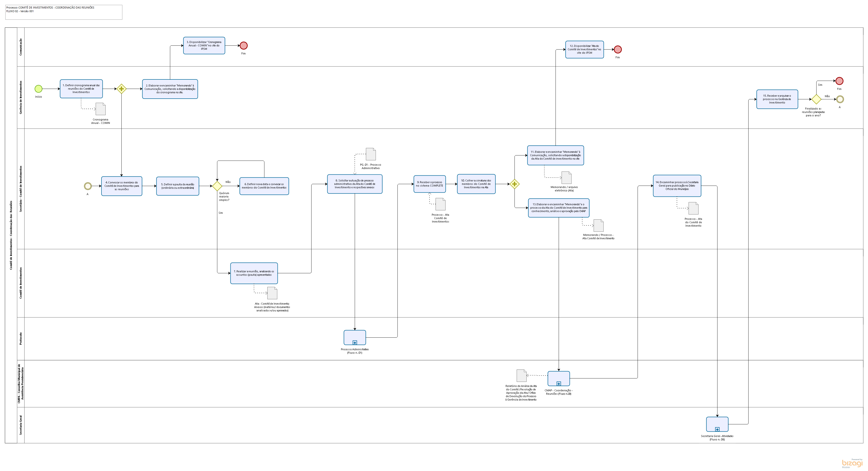The width and height of the screenshot is (868, 471).
Task: Click the intermediate link event A before task 4
Action: pos(88,186)
